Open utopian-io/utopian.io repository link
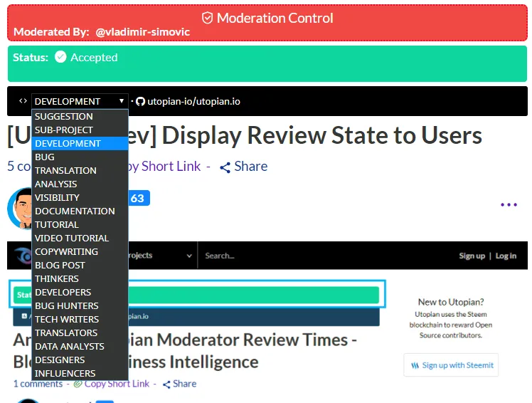This screenshot has width=532, height=403. click(x=193, y=102)
